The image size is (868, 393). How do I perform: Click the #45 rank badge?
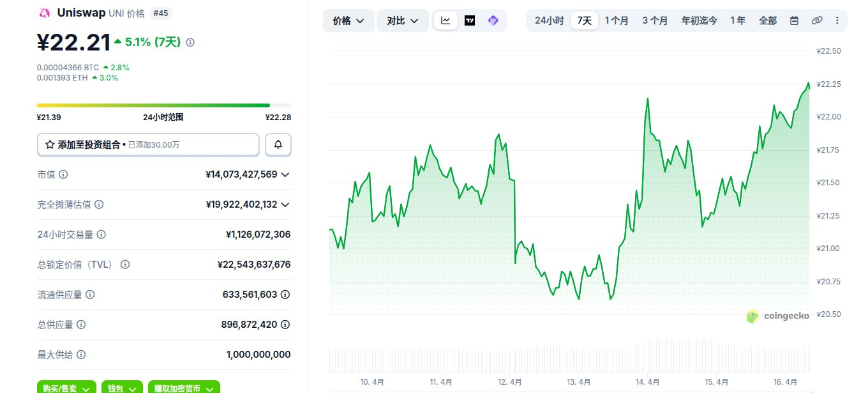coord(161,13)
